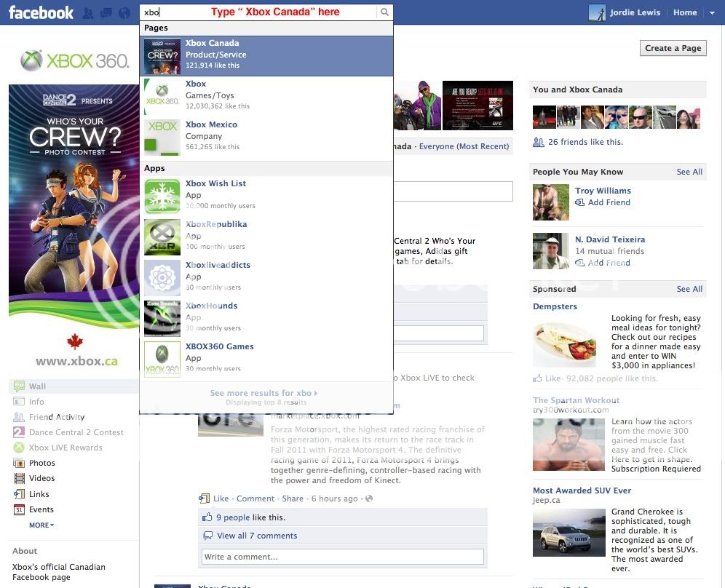Viewport: 725px width, 588px height.
Task: Select the Xbox Mexico page result
Action: (x=266, y=136)
